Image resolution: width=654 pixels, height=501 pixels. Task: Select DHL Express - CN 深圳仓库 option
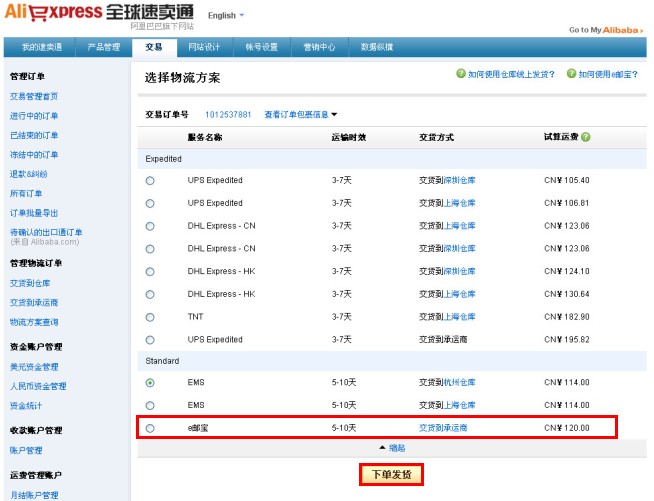coord(150,249)
